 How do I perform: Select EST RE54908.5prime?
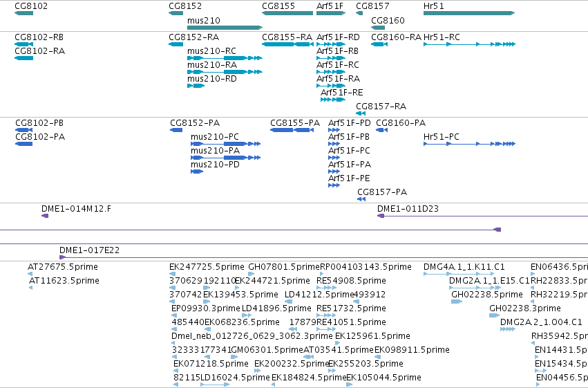point(327,288)
